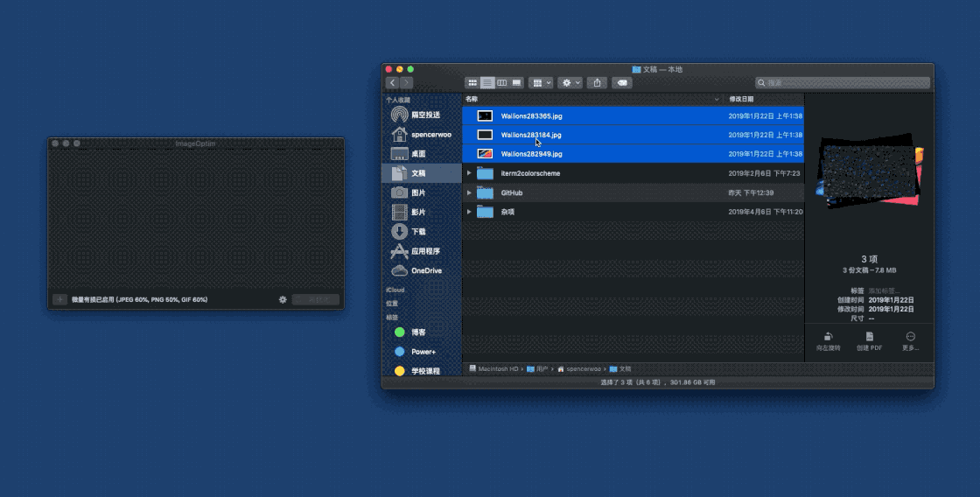This screenshot has width=980, height=497.
Task: Click the 2019年2月6日 date of iterm2colorscheme
Action: (764, 173)
